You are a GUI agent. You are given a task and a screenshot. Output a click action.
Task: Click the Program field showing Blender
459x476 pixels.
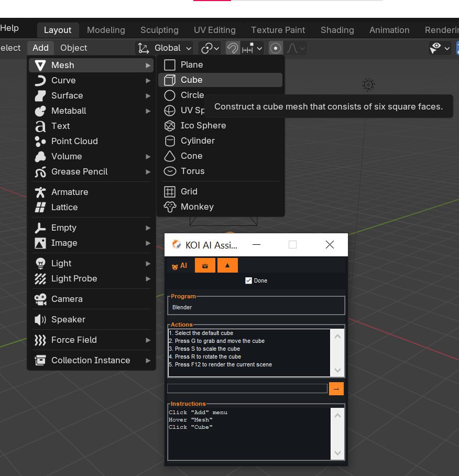(x=256, y=307)
